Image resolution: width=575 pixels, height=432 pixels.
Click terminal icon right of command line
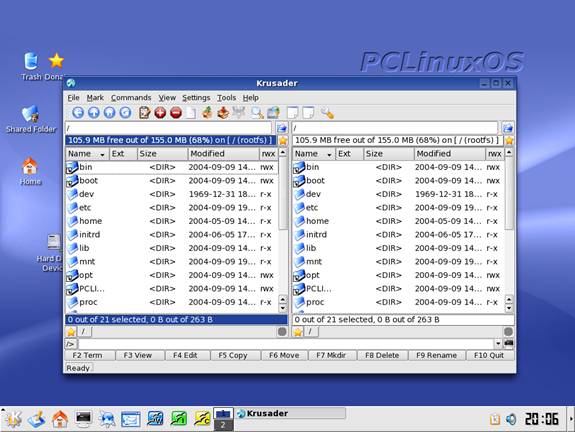pos(509,344)
